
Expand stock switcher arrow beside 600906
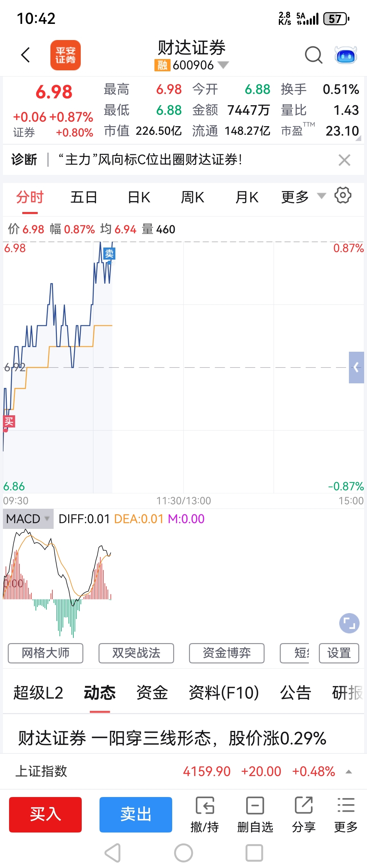223,65
